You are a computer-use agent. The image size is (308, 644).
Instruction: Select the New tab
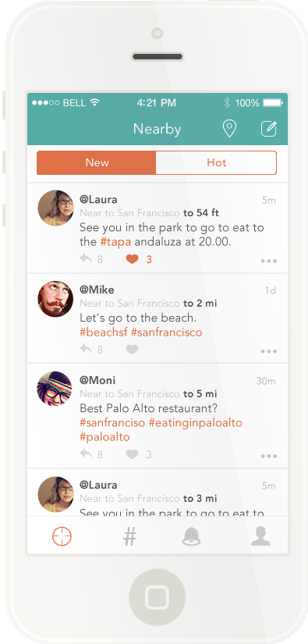click(97, 162)
